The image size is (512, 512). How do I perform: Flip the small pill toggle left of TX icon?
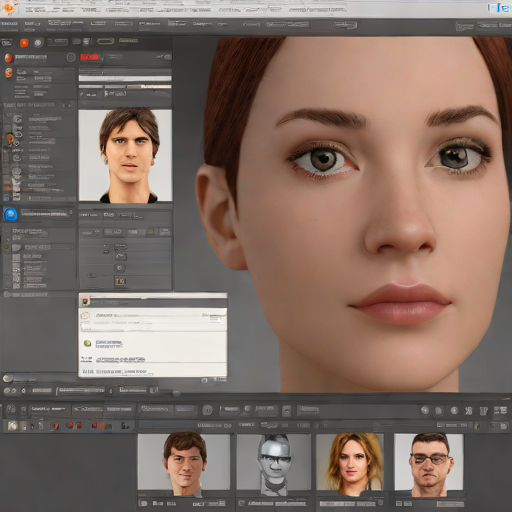point(91,276)
